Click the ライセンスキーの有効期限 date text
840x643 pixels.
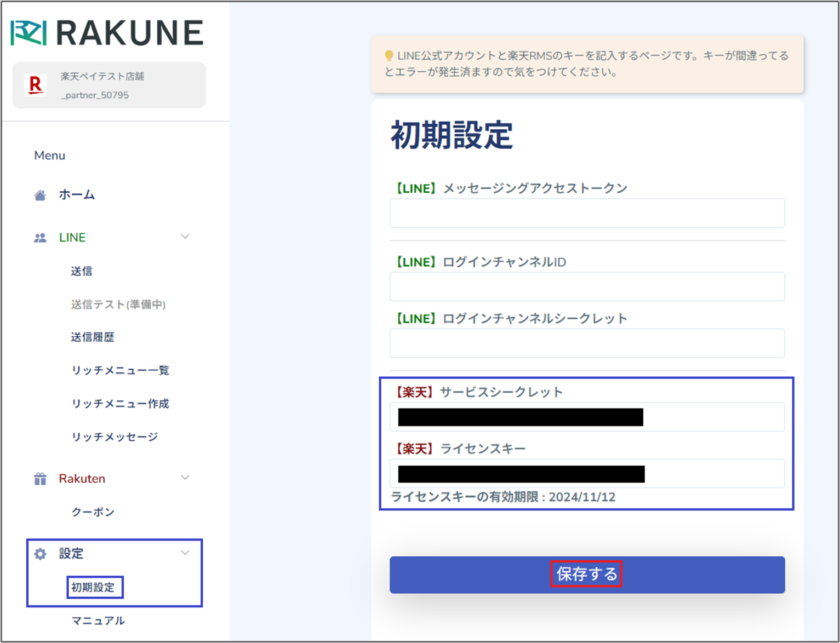(x=503, y=497)
